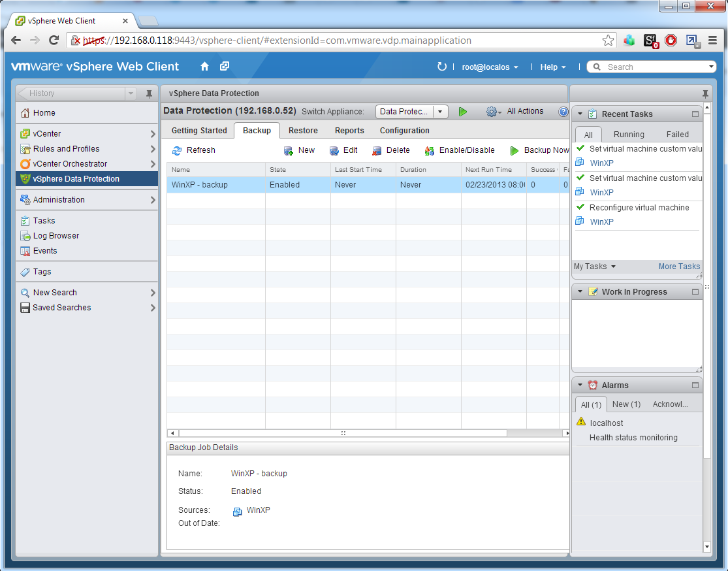Click the More Tasks link
728x571 pixels.
click(x=679, y=266)
